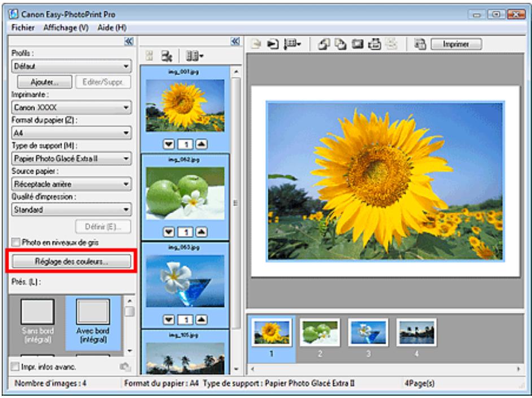The image size is (532, 398).
Task: Open the Affichage (V) menu
Action: [x=66, y=28]
